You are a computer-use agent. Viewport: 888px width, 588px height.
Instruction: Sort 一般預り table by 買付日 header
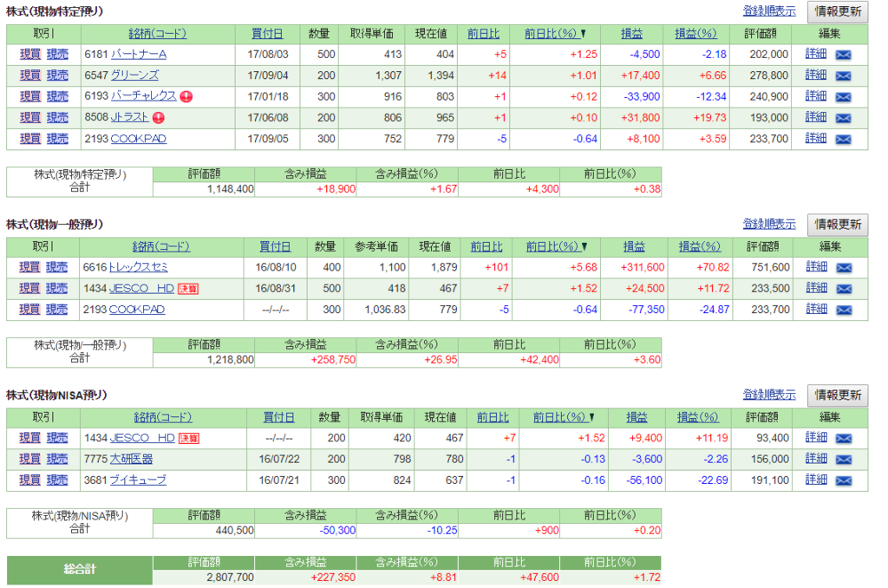275,246
